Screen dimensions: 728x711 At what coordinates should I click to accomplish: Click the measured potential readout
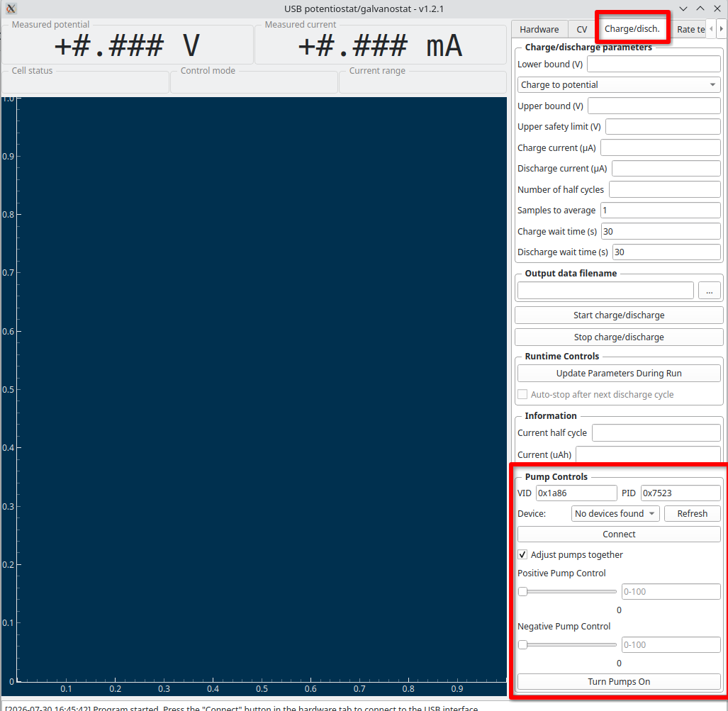(127, 45)
